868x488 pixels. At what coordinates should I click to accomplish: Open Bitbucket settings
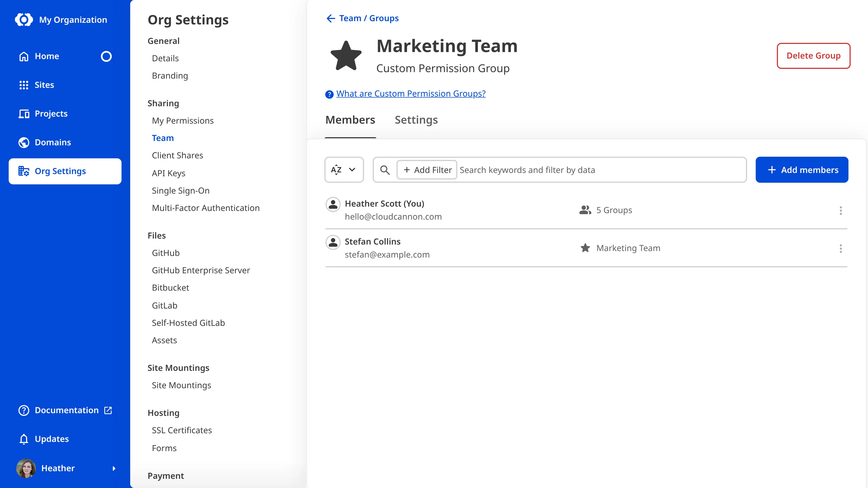tap(171, 288)
